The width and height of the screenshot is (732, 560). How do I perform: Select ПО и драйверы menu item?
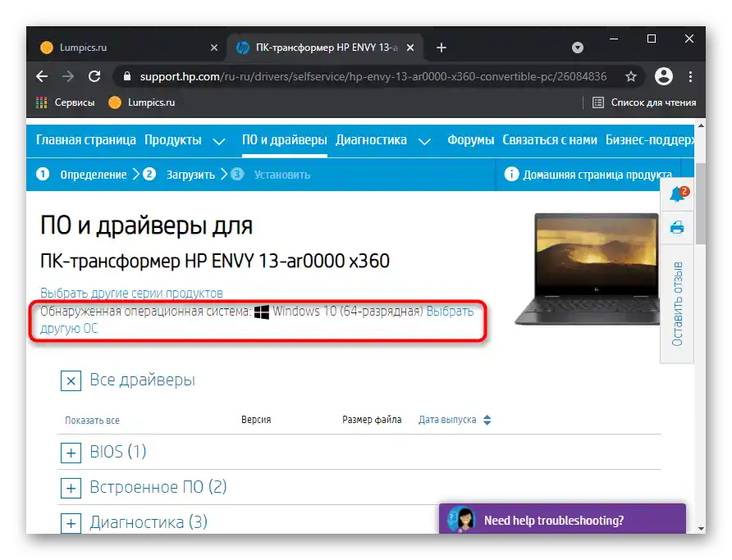[284, 140]
